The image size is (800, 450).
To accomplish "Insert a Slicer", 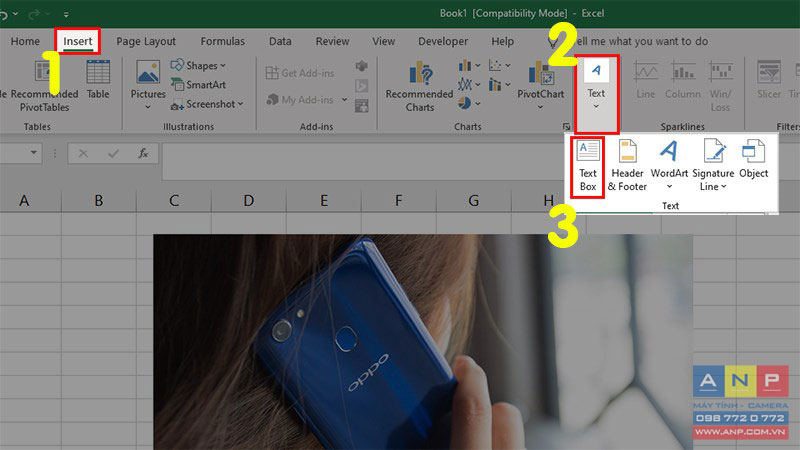I will click(x=768, y=80).
